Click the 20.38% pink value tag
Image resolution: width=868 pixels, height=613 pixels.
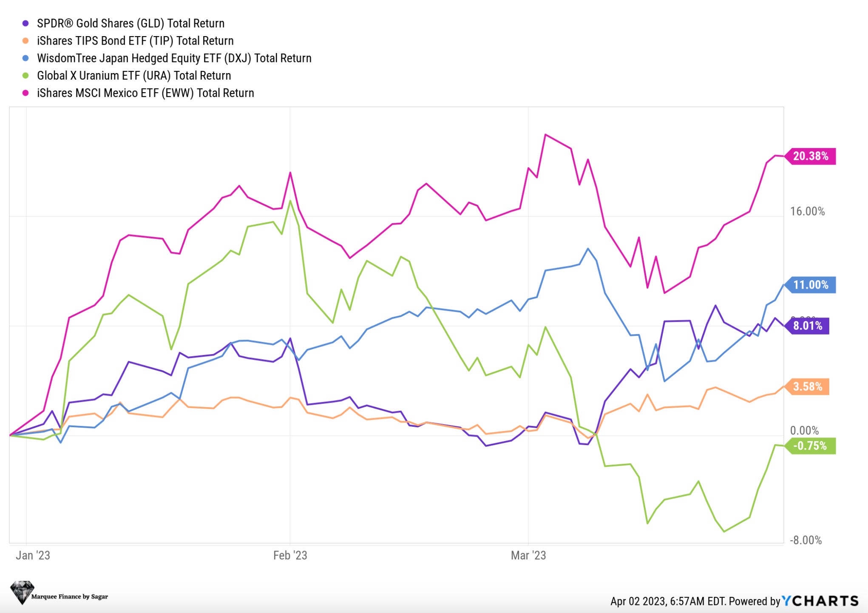(810, 156)
